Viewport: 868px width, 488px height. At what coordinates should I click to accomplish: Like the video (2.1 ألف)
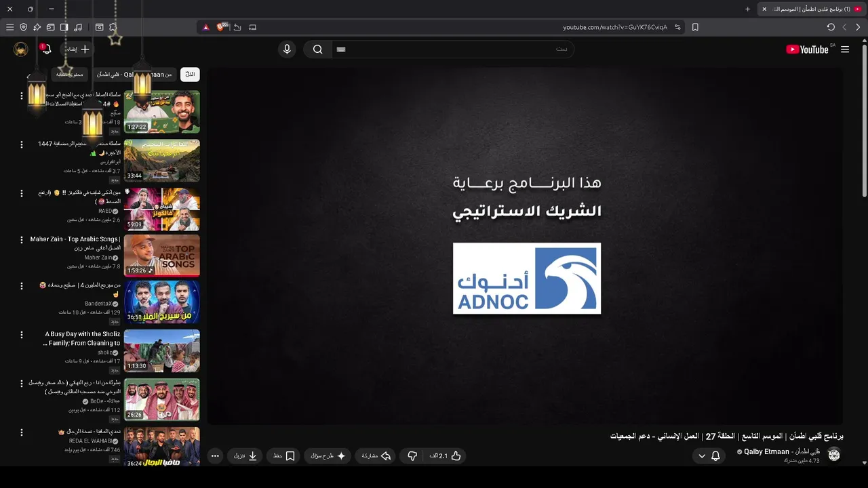coord(445,456)
